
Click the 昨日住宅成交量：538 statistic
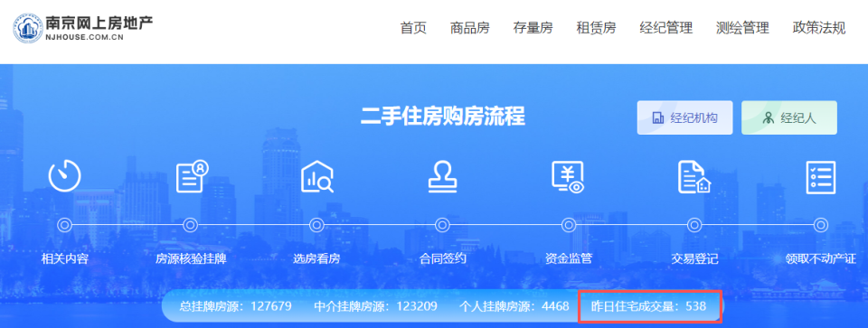649,306
